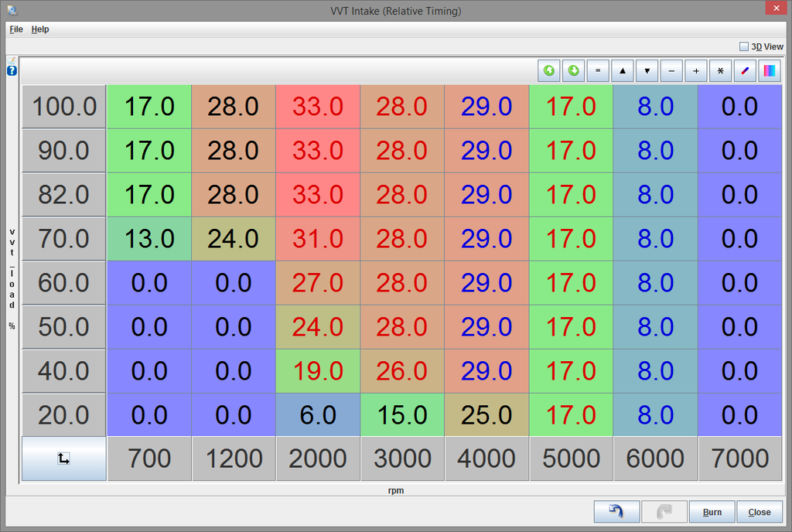Click the equals (set value) toolbar button

coord(598,71)
